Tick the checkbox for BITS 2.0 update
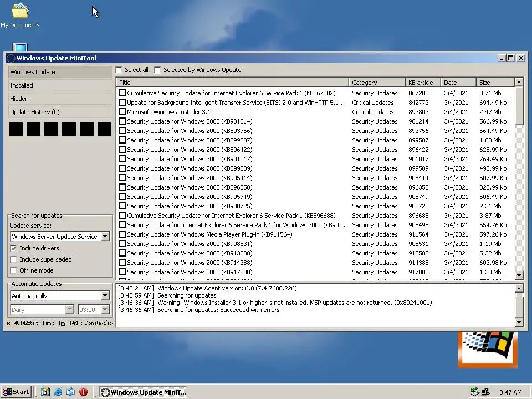 122,103
